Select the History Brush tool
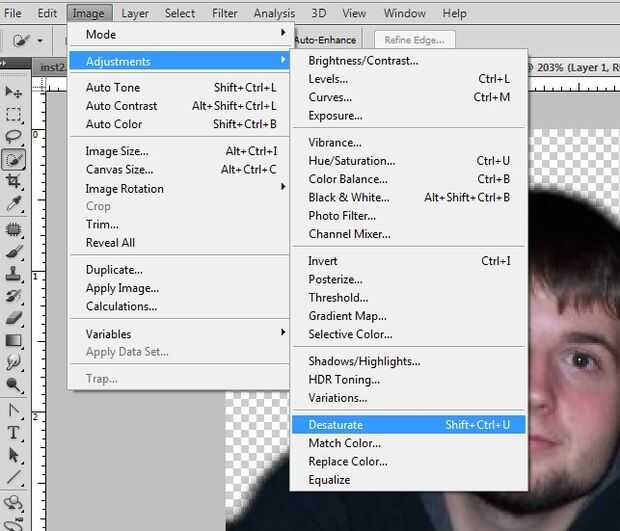This screenshot has height=531, width=620. tap(13, 296)
